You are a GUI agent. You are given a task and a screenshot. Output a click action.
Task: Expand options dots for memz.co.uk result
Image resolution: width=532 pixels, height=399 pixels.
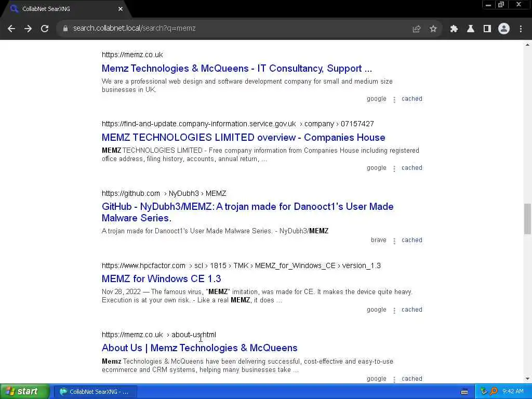(394, 99)
